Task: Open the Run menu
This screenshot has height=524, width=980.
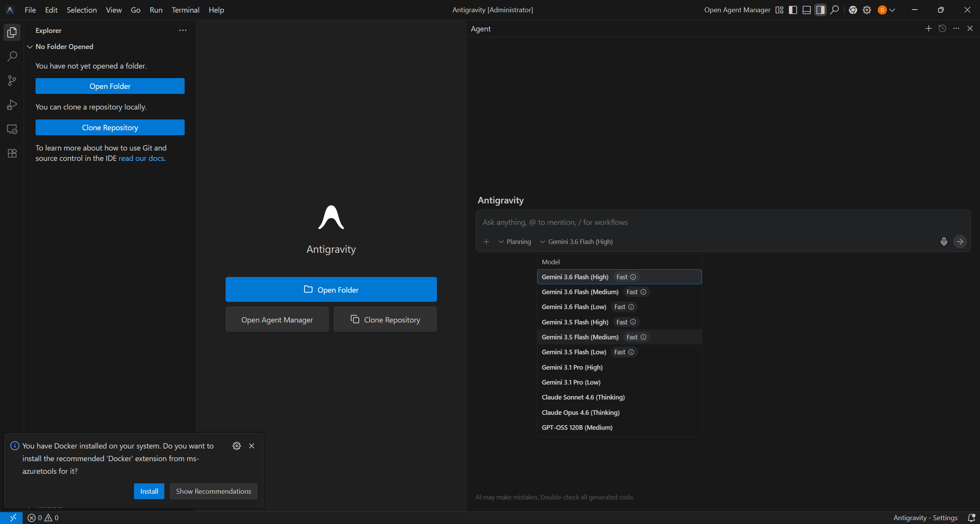Action: click(156, 10)
